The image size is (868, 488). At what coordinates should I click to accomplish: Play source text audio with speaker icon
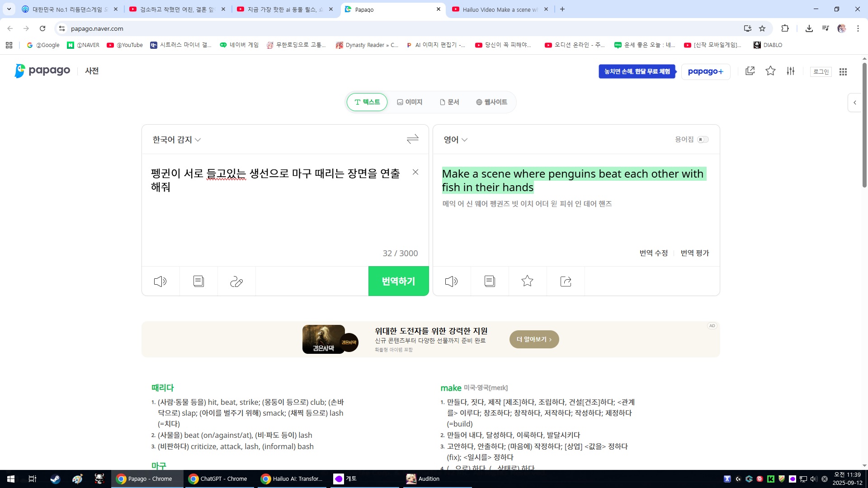coord(160,282)
